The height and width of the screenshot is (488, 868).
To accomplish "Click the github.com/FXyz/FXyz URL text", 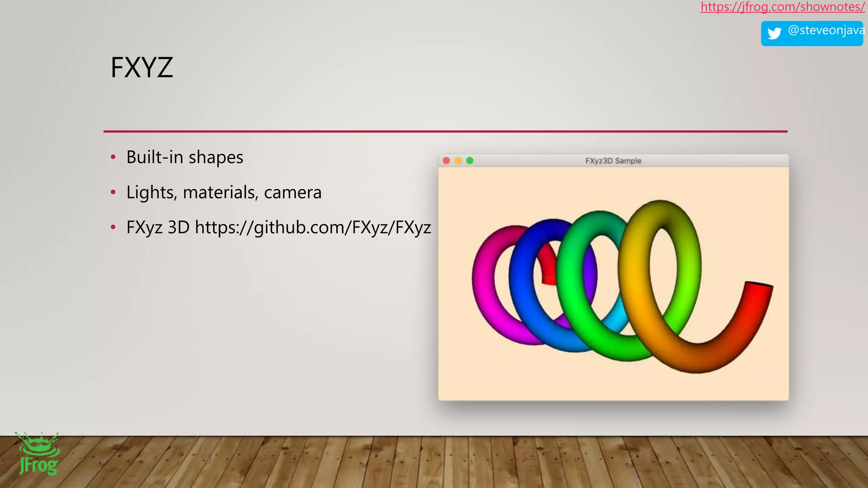I will tap(313, 227).
